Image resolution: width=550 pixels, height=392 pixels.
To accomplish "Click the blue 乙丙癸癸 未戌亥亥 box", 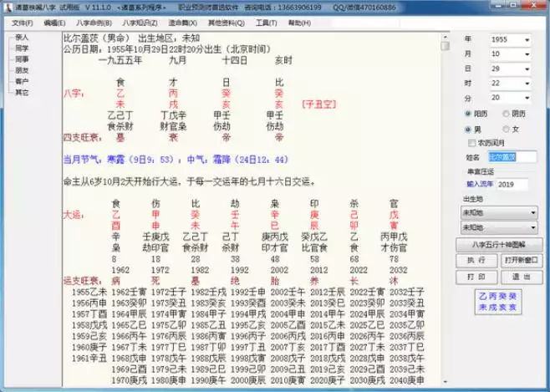I will (x=497, y=302).
